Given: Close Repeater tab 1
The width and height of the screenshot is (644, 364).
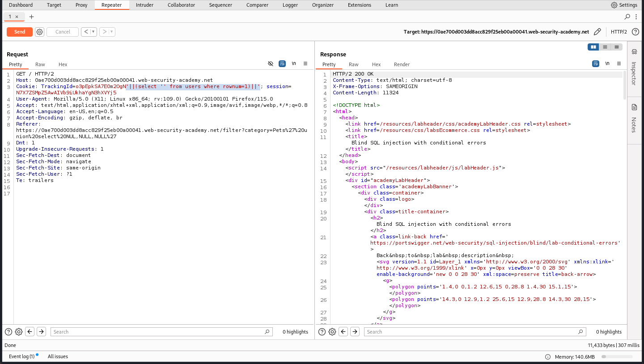Looking at the screenshot, I should 17,17.
